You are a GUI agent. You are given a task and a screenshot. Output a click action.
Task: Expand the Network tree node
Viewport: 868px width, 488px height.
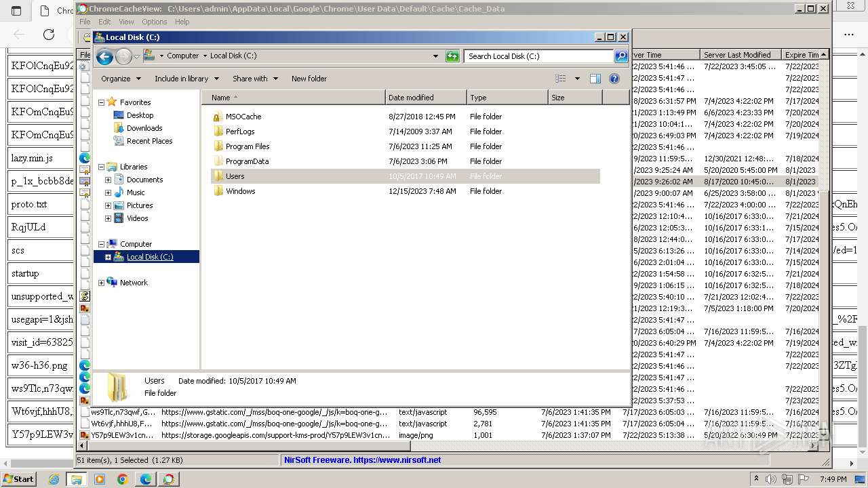point(101,283)
